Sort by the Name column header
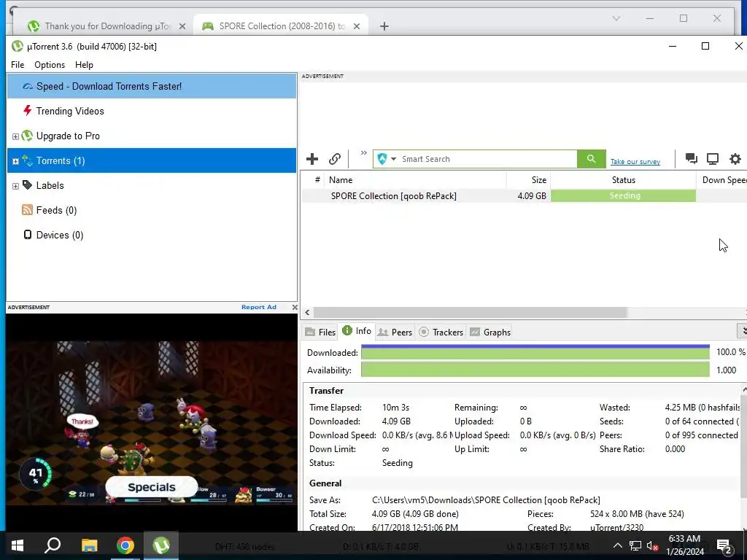The width and height of the screenshot is (747, 560). 415,180
